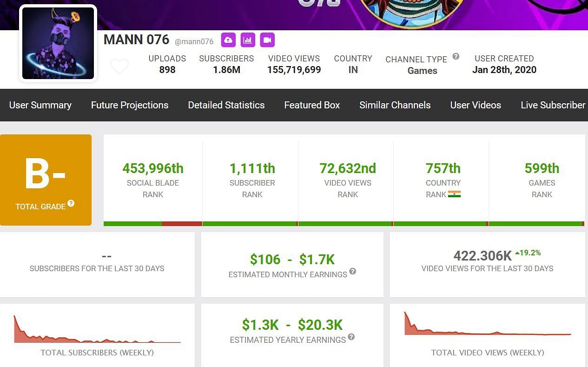Select the Detailed Statistics tab
The height and width of the screenshot is (367, 588).
226,105
